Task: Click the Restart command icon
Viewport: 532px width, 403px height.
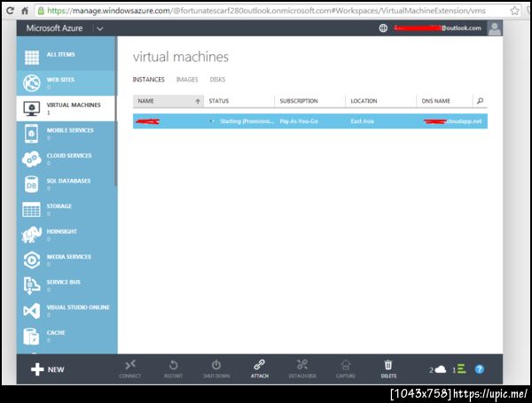Action: pyautogui.click(x=173, y=365)
